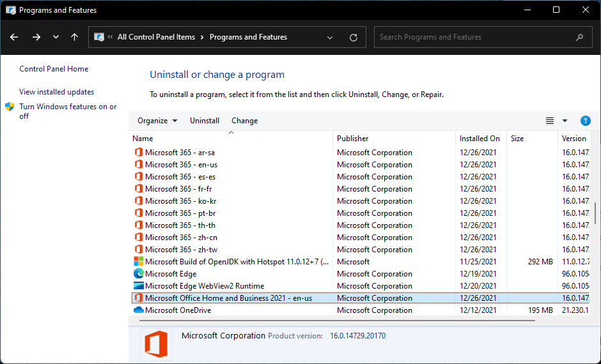Screen dimensions: 601x364
Task: Sort by the Installed On column header
Action: click(x=481, y=139)
